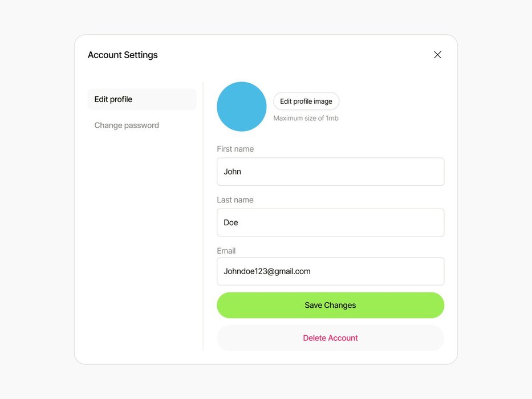
Task: Click the blue profile avatar circle
Action: click(242, 107)
